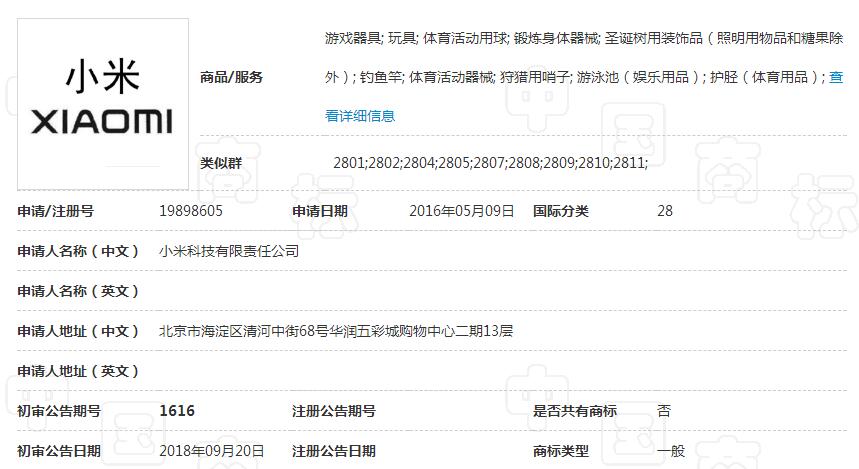Screen dimensions: 859x469
Task: Click the 申请日期 label
Action: click(320, 211)
